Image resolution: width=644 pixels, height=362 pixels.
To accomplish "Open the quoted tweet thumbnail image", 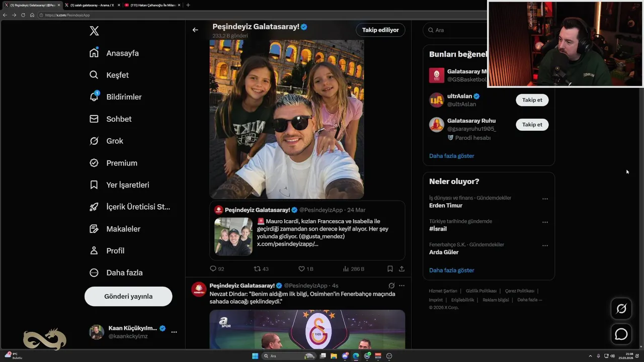I will (233, 236).
